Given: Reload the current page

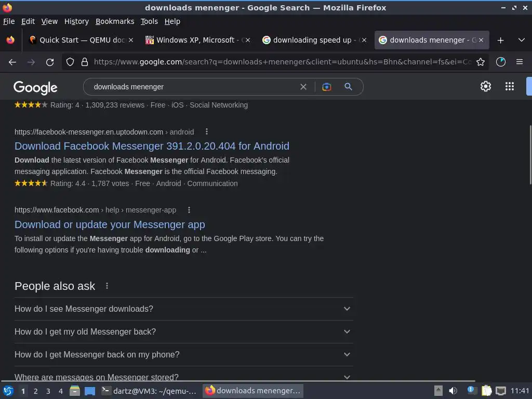Looking at the screenshot, I should [50, 62].
